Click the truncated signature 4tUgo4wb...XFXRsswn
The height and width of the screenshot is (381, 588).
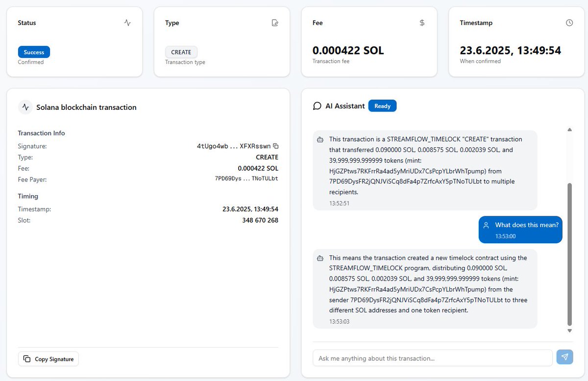[x=234, y=146]
